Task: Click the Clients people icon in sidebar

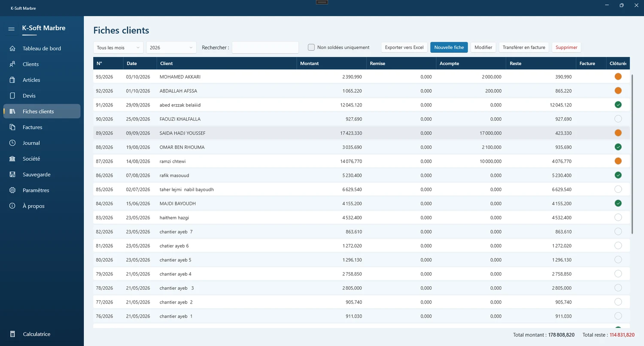Action: click(12, 64)
